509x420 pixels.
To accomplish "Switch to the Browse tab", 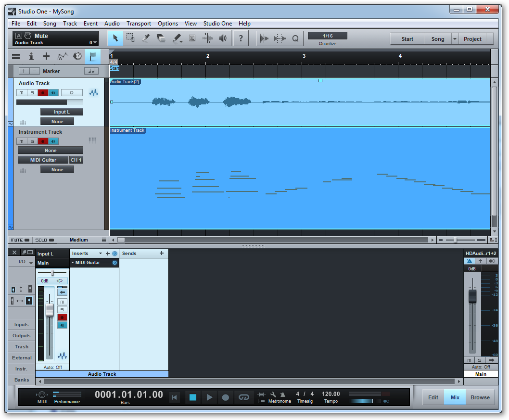I will point(480,397).
